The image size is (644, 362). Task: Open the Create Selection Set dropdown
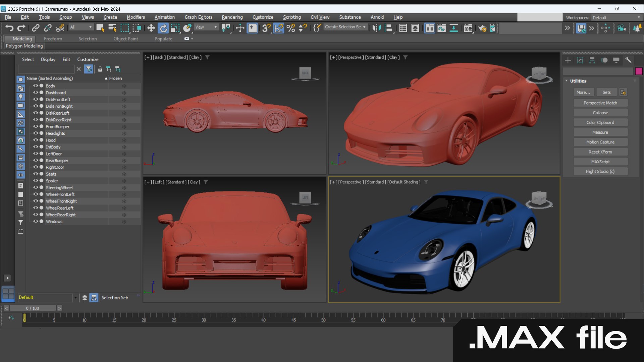pos(345,27)
